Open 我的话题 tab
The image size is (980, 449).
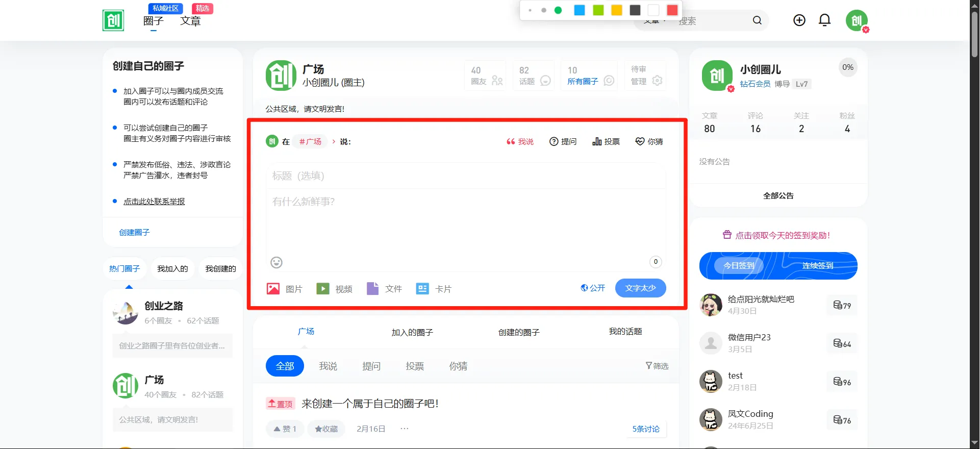[625, 332]
